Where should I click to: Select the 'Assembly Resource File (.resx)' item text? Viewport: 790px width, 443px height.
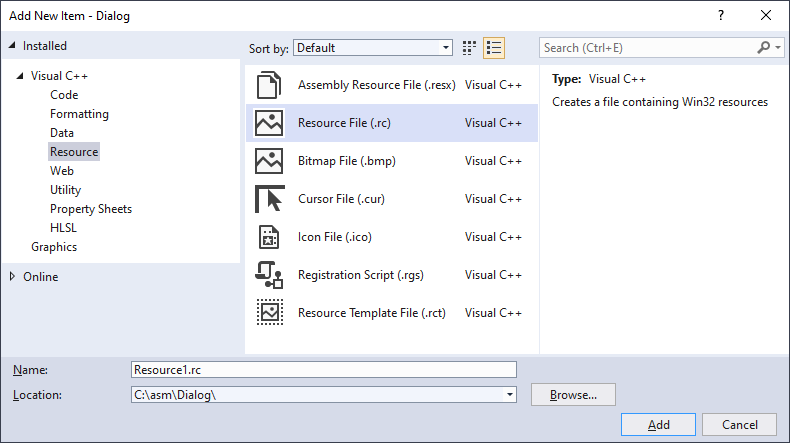(x=376, y=85)
